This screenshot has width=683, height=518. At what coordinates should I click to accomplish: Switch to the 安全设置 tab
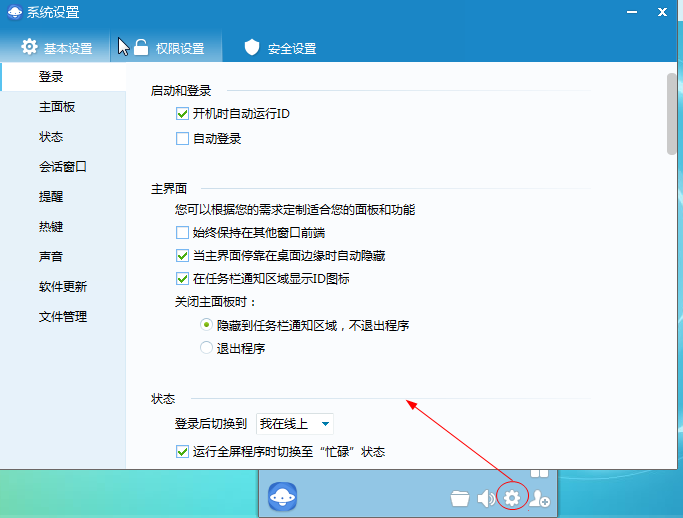(279, 47)
